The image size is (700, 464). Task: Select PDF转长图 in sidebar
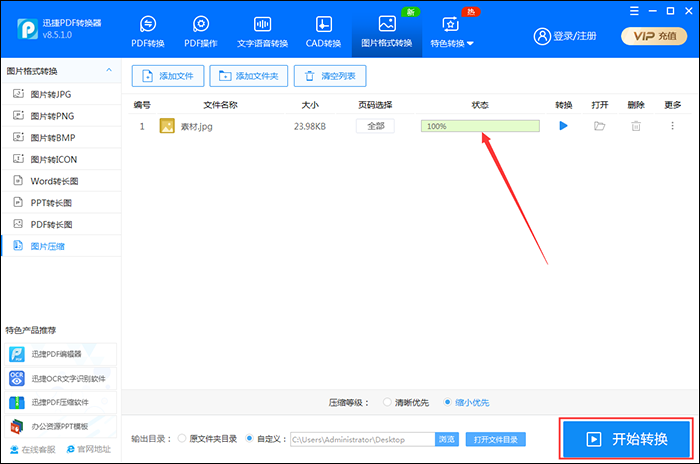pos(61,224)
